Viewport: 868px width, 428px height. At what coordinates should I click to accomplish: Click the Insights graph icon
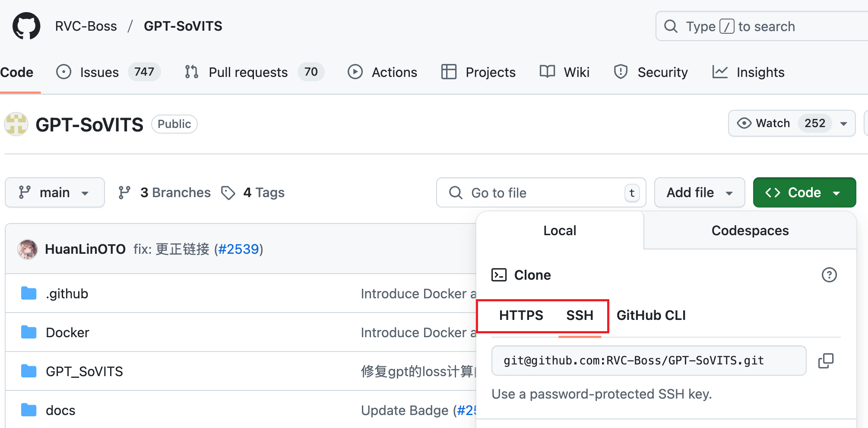[720, 72]
